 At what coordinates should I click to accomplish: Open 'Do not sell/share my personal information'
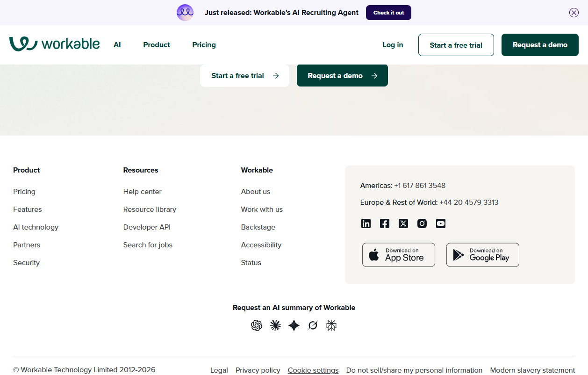point(414,370)
